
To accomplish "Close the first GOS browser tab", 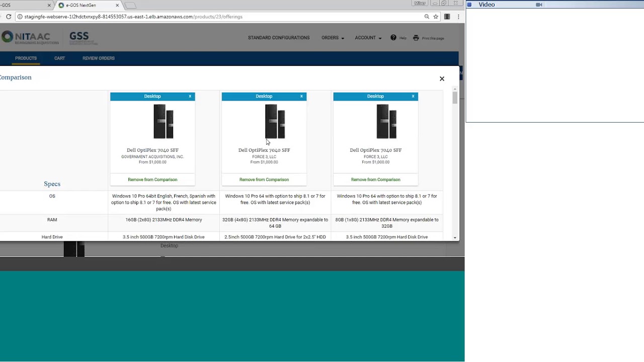I will 49,5.
